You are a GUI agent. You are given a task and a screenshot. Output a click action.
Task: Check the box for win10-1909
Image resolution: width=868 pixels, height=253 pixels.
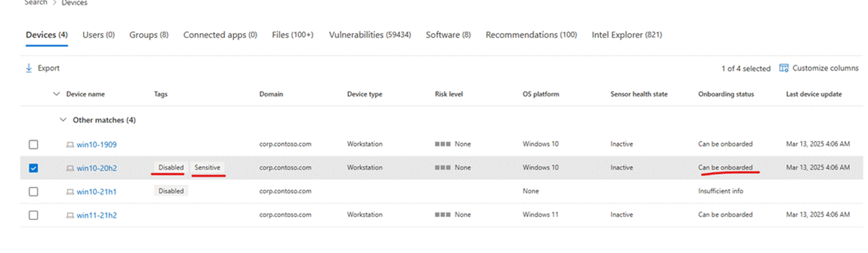tap(33, 145)
